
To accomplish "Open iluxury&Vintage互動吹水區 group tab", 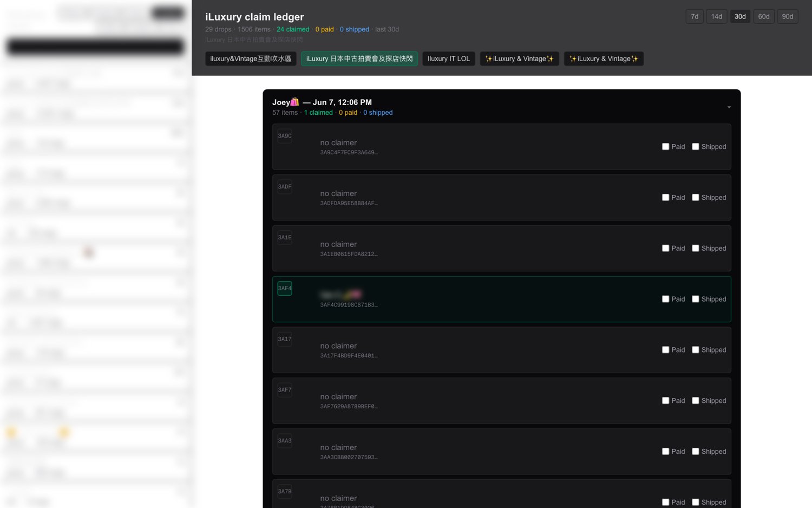I will [x=251, y=58].
